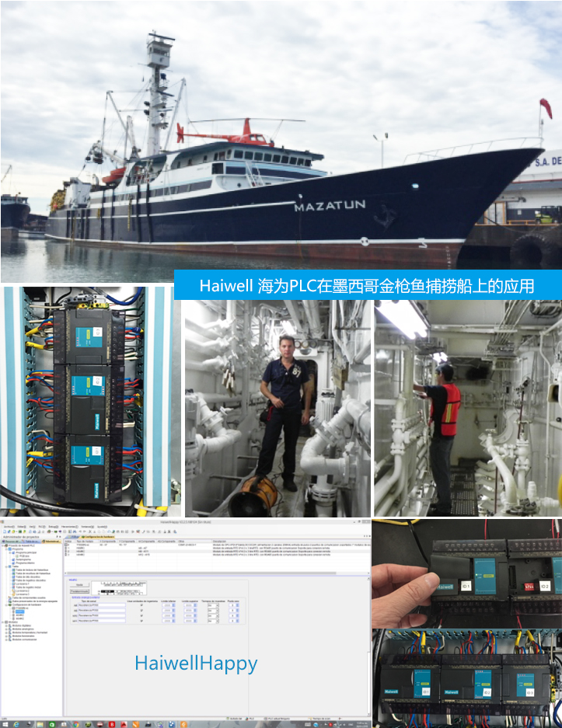The height and width of the screenshot is (728, 562).
Task: Pin the Administrador de proyectos panel
Action: [x=57, y=537]
